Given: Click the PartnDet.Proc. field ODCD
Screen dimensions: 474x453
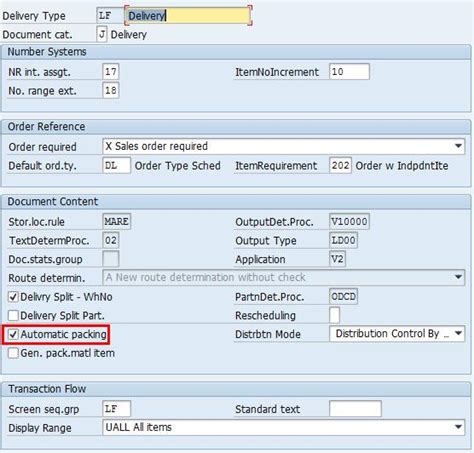Looking at the screenshot, I should pos(343,296).
